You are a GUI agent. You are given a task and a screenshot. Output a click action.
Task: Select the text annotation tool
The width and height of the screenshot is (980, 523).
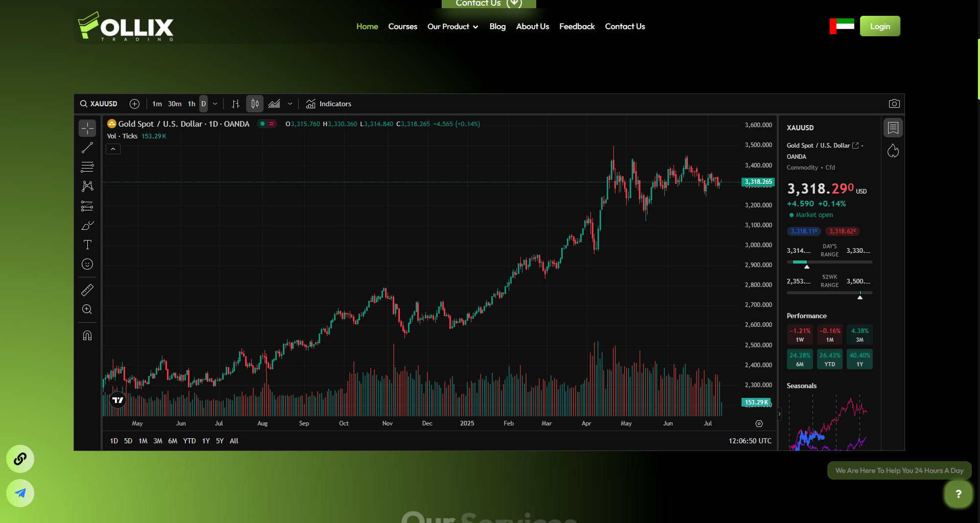(87, 245)
